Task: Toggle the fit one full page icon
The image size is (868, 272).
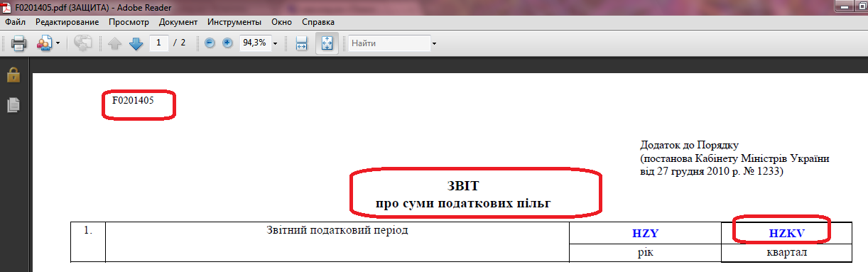Action: coord(327,43)
